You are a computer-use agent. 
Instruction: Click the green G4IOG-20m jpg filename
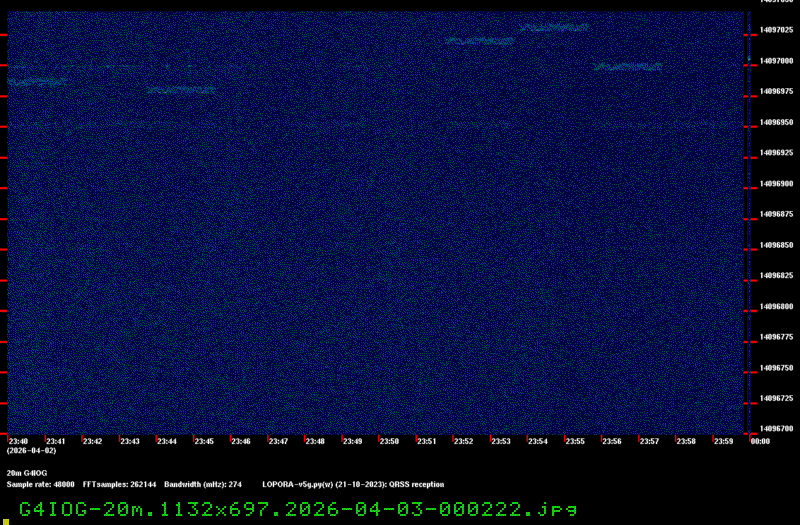point(298,510)
